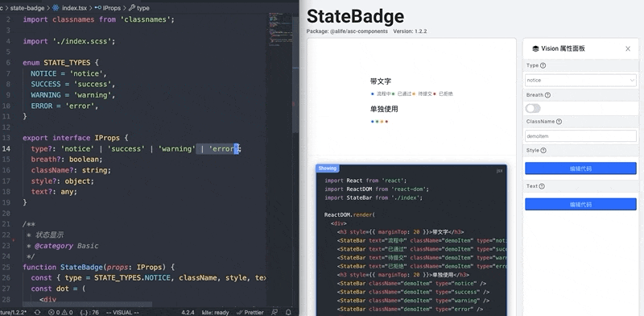This screenshot has width=644, height=316.
Task: Click line number 14 in the gutter
Action: click(x=6, y=148)
